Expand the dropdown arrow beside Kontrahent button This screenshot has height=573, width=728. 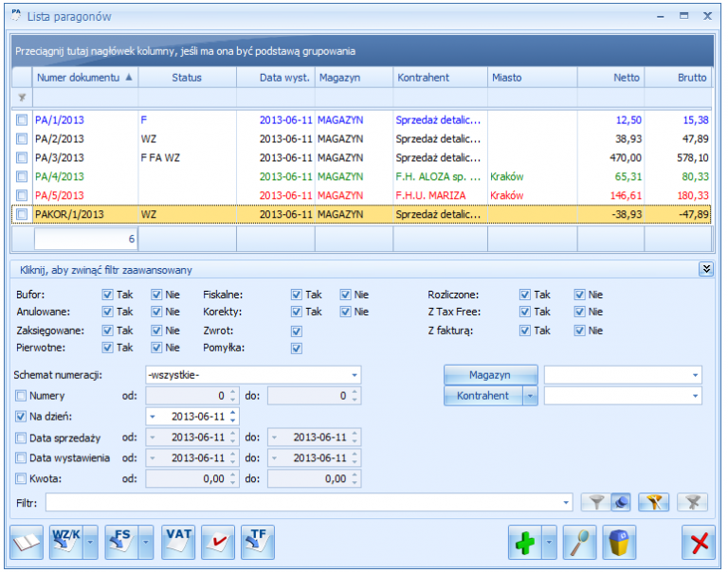530,396
